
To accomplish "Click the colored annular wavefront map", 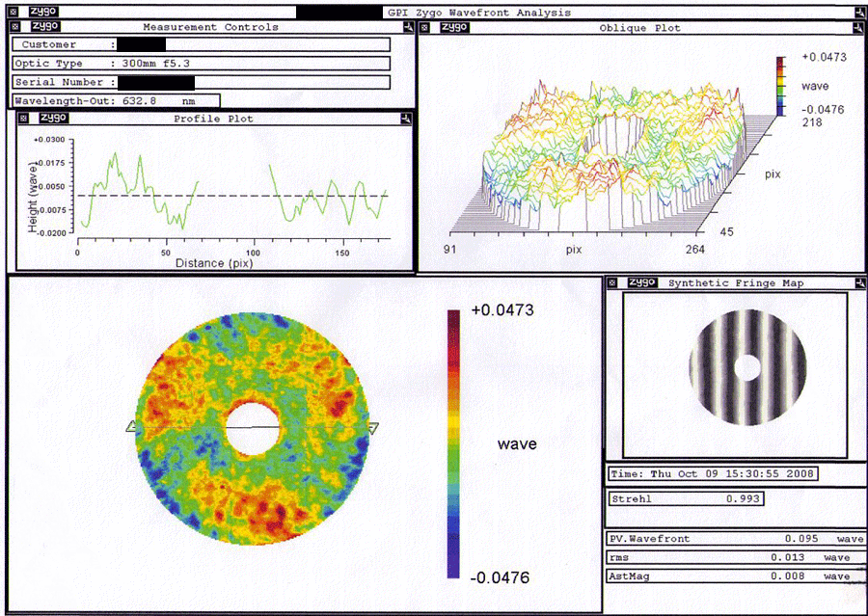I will [x=253, y=429].
